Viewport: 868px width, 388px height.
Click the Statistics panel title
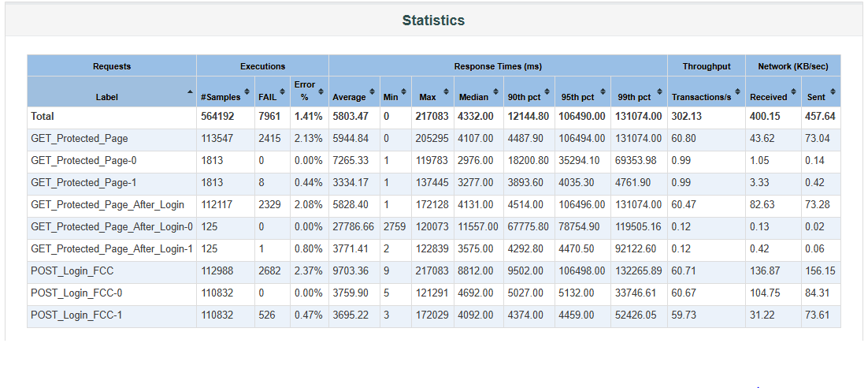point(433,21)
